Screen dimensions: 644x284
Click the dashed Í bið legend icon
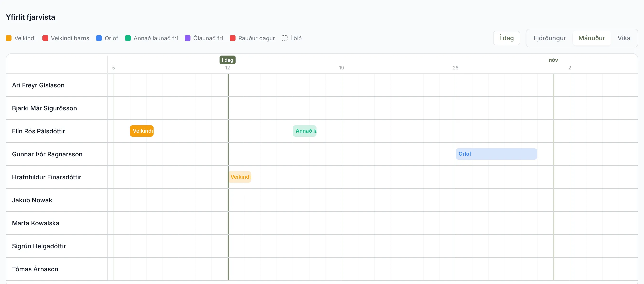284,38
